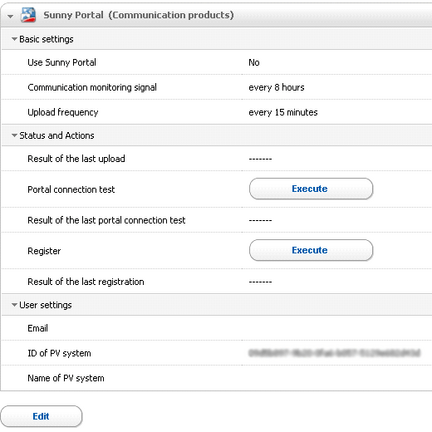Screen dimensions: 432x432
Task: Click 'Result of the last portal connection test'
Action: click(x=106, y=220)
